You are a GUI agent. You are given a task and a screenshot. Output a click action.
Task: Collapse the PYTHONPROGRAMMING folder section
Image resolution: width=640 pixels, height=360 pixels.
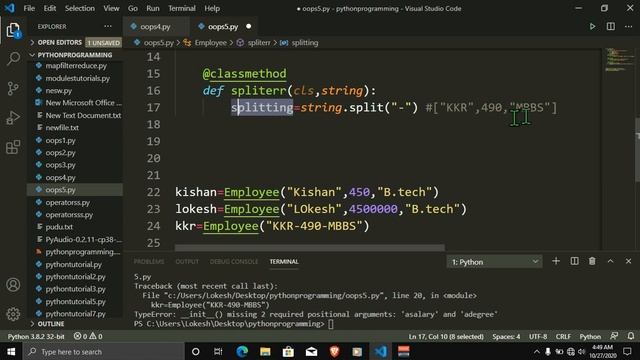click(x=75, y=55)
